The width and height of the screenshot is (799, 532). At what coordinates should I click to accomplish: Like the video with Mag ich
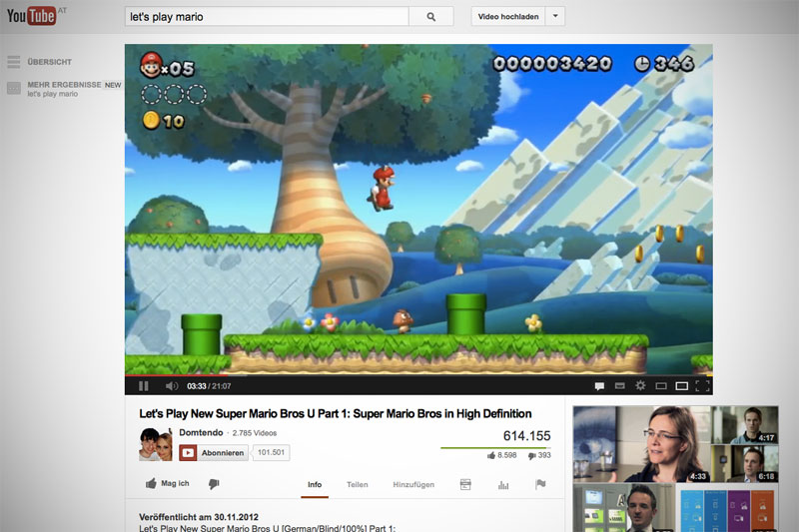[x=167, y=483]
